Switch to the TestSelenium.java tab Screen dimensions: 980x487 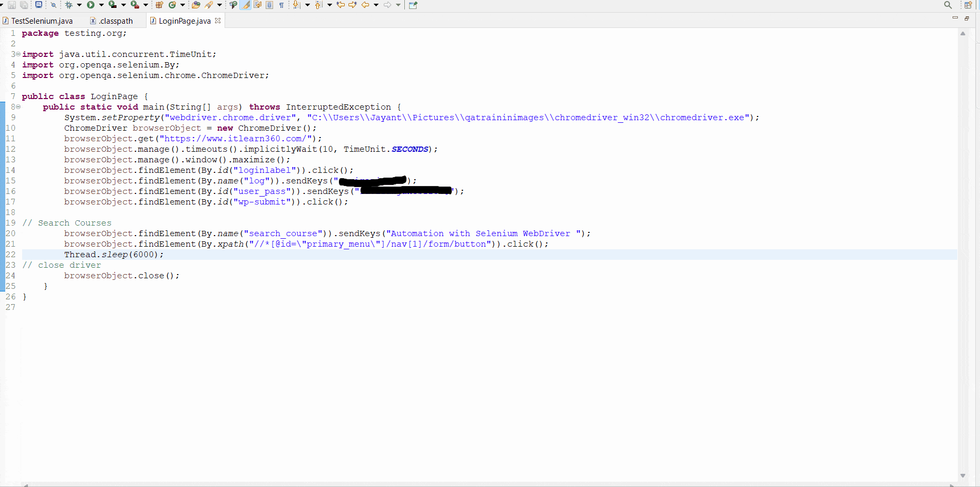click(x=38, y=21)
